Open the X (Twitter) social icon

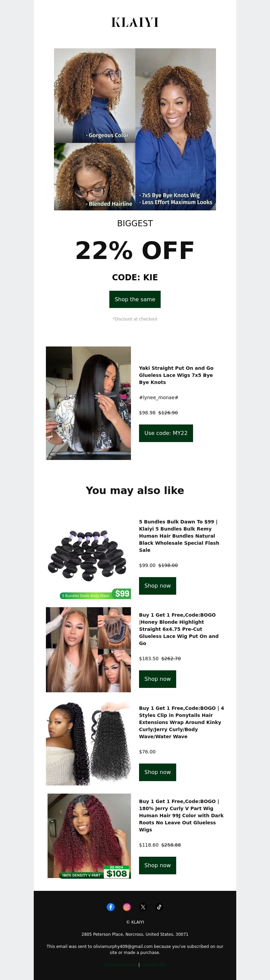click(x=143, y=907)
